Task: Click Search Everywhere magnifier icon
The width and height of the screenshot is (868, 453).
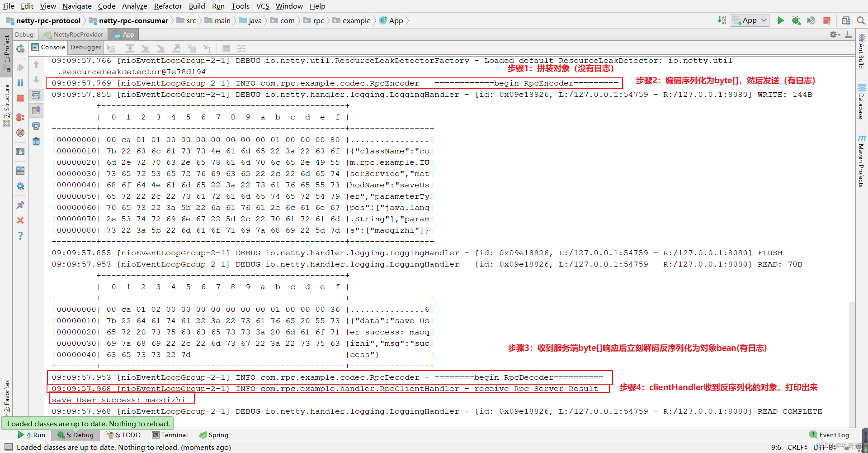Action: click(861, 20)
